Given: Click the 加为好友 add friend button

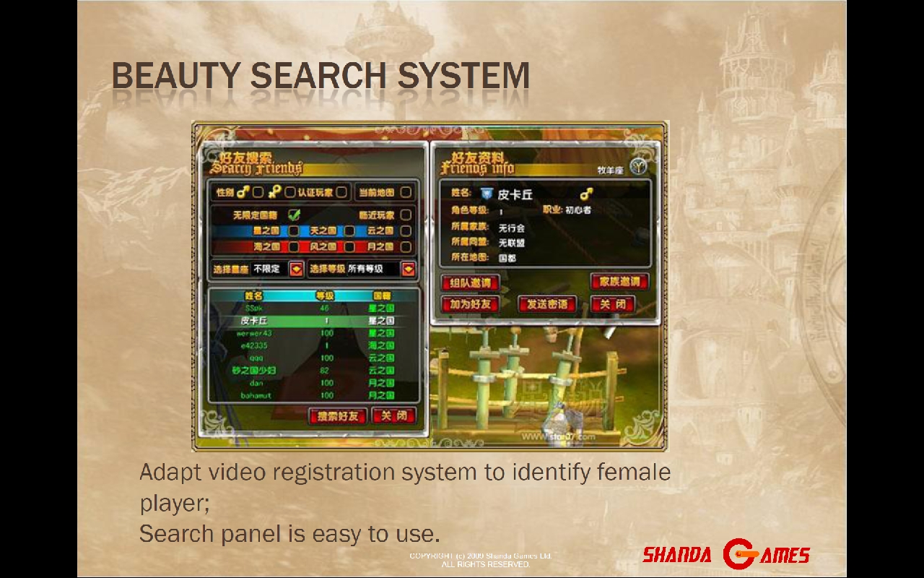Looking at the screenshot, I should 470,304.
